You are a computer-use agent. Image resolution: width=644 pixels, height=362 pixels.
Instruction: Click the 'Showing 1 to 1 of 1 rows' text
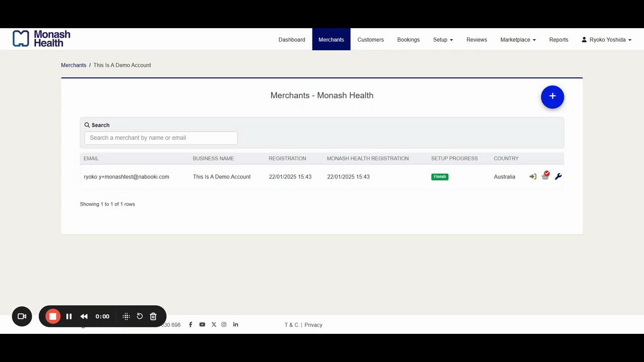pyautogui.click(x=107, y=204)
